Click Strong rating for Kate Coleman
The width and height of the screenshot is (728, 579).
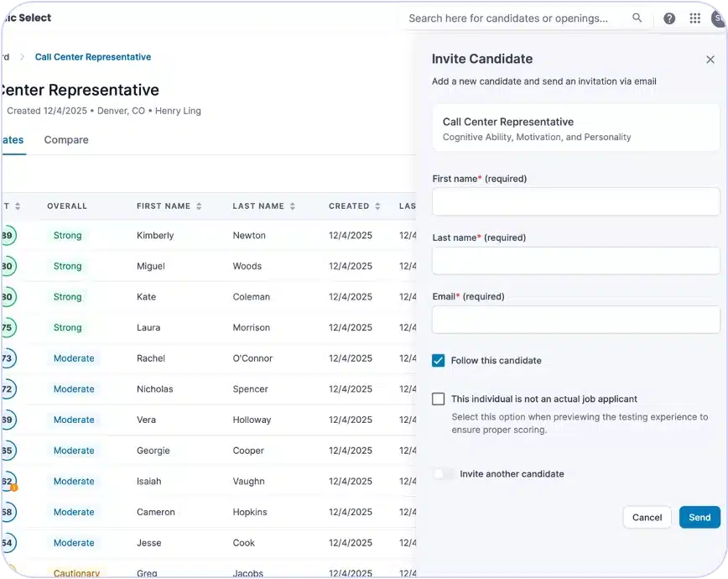[67, 296]
